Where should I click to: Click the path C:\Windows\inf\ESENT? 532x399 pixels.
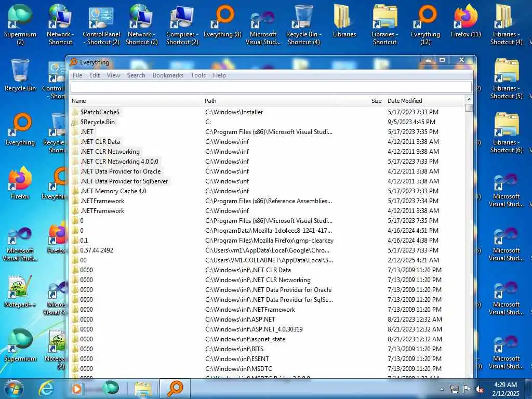click(x=237, y=358)
